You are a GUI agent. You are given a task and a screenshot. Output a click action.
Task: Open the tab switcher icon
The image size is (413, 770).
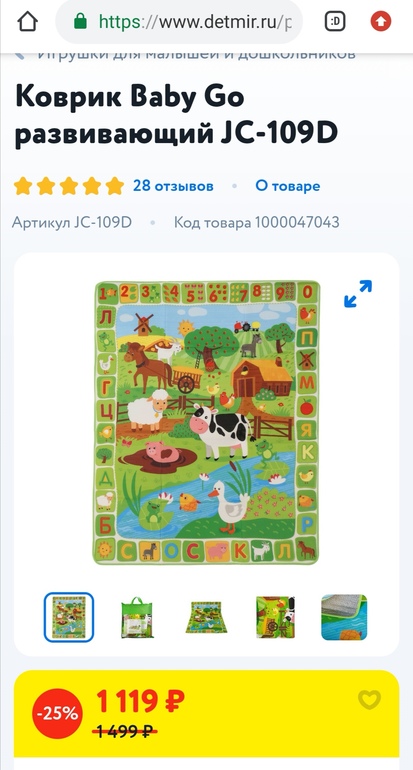[x=335, y=22]
